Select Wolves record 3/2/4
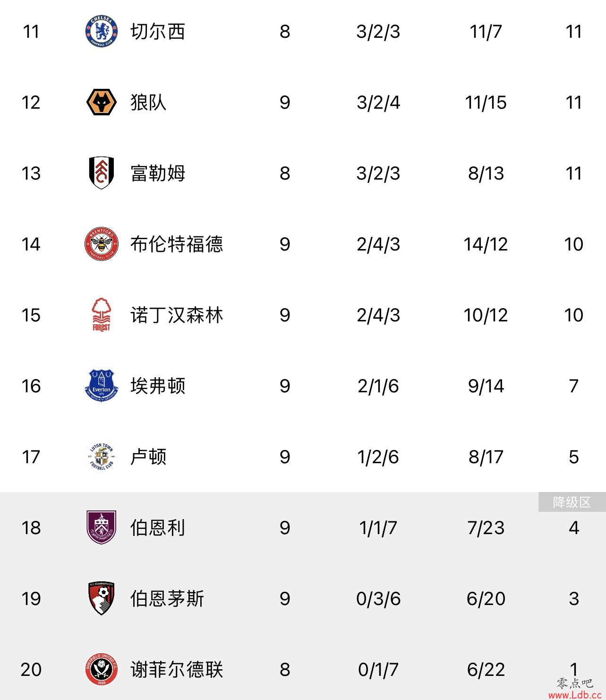Viewport: 606px width, 700px height. (x=378, y=103)
